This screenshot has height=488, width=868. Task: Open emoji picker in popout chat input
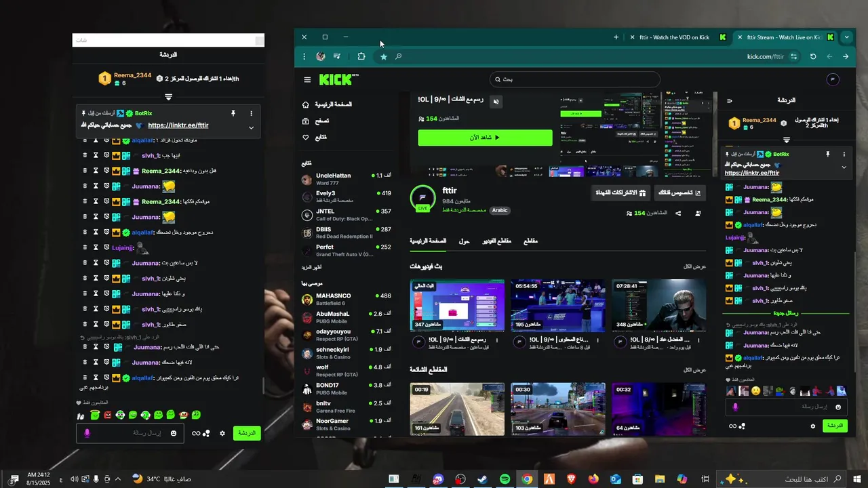[x=174, y=433]
